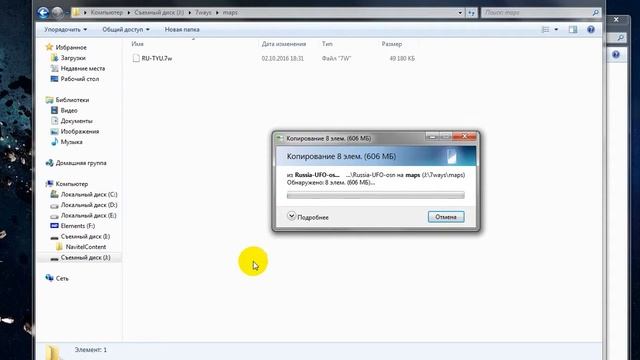Viewport: 640px width, 360px height.
Task: Select Избранное in the sidebar
Action: coord(71,47)
